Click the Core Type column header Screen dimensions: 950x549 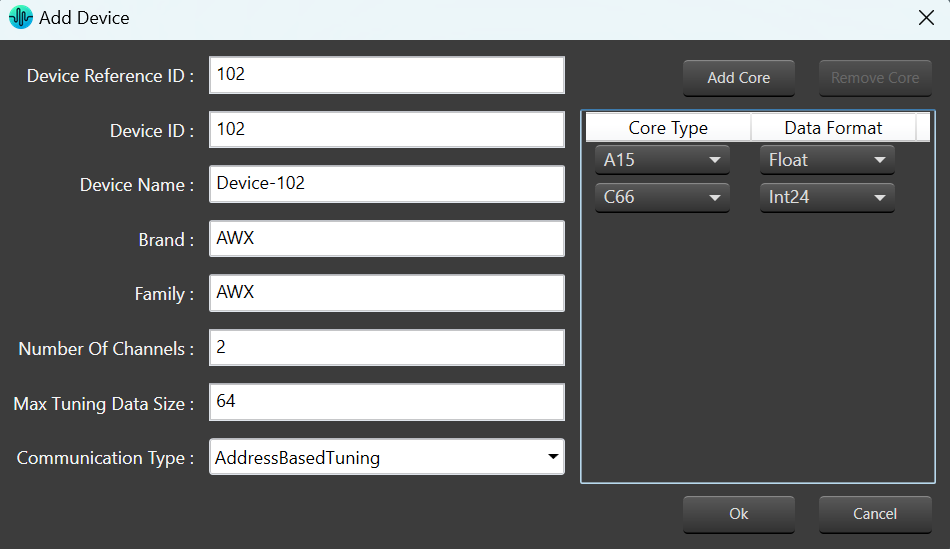pyautogui.click(x=668, y=128)
